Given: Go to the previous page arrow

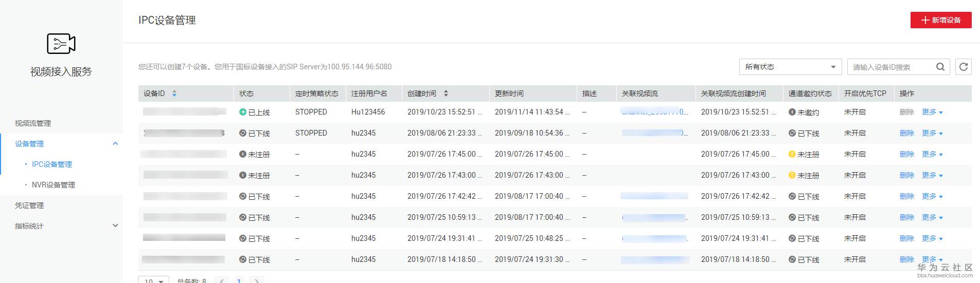Looking at the screenshot, I should click(222, 280).
